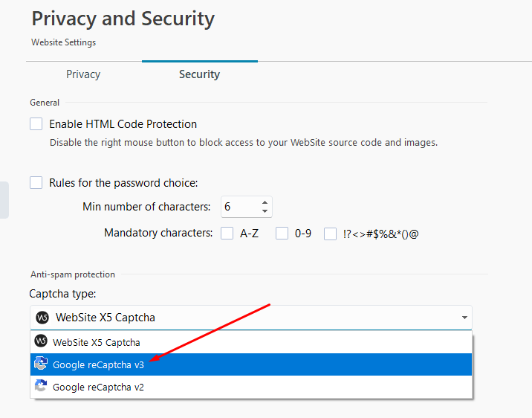Click the Enable HTML Code Protection label

[x=123, y=124]
